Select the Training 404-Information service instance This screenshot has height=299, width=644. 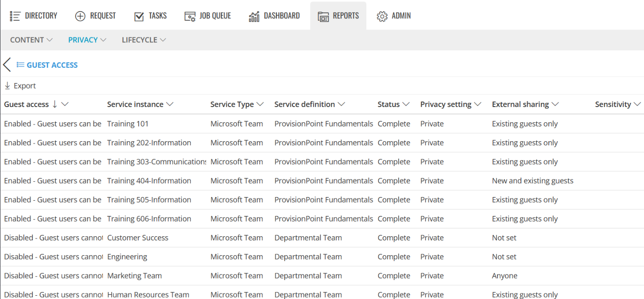[149, 180]
